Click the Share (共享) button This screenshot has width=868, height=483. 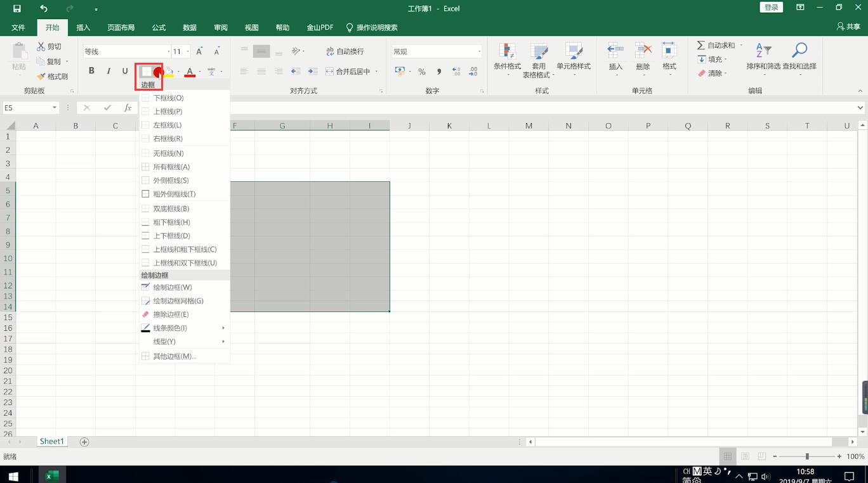849,27
